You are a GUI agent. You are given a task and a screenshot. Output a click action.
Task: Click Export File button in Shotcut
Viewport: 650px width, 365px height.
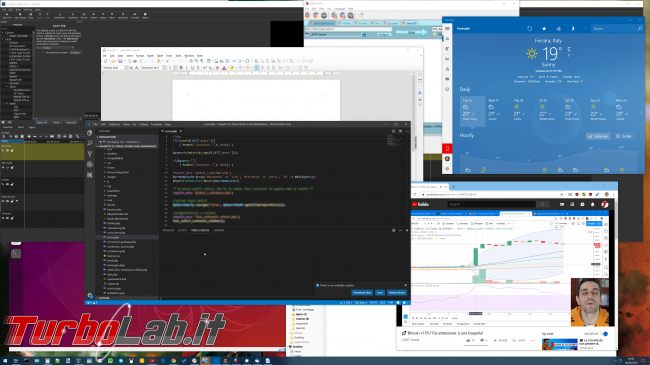[x=42, y=122]
